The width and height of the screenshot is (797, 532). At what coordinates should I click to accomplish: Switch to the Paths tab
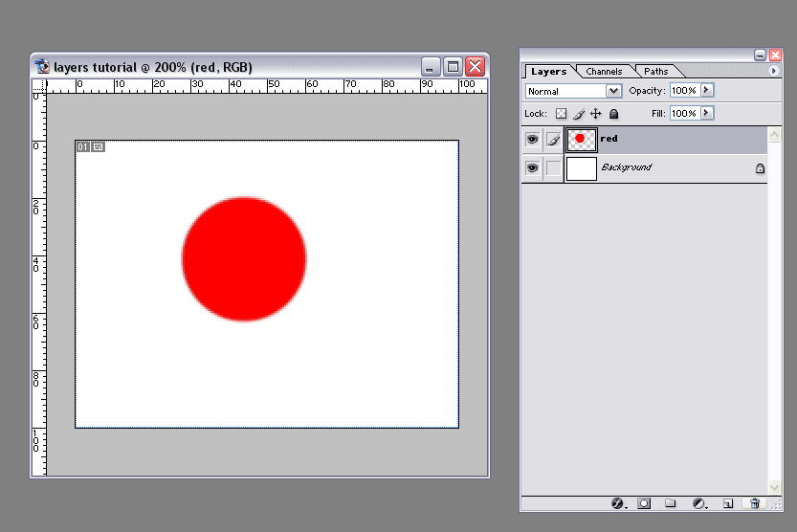tap(655, 71)
